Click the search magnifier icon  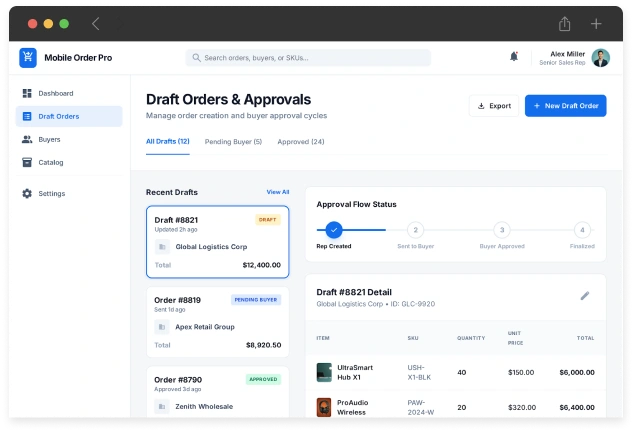pyautogui.click(x=196, y=58)
